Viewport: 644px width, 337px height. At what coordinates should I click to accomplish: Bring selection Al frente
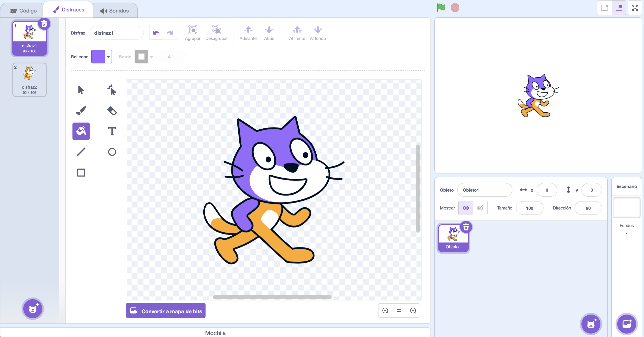(x=297, y=33)
